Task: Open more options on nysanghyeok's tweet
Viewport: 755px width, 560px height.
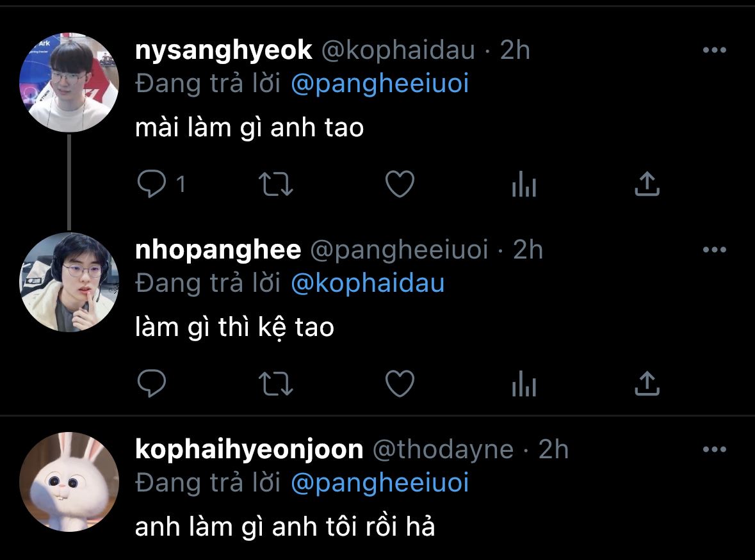Action: click(x=715, y=50)
